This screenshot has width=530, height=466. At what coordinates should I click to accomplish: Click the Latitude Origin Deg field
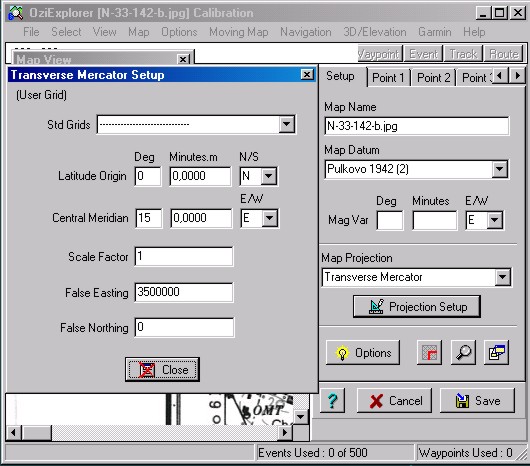(x=148, y=176)
